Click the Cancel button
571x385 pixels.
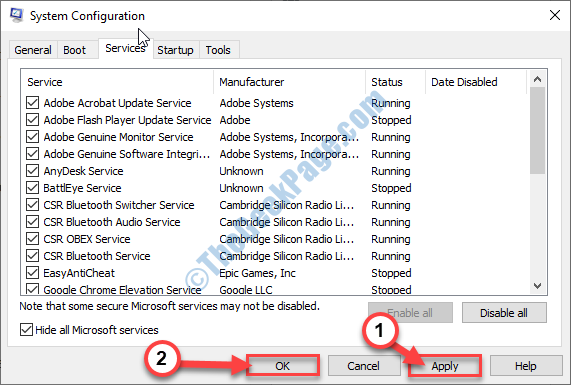[363, 366]
